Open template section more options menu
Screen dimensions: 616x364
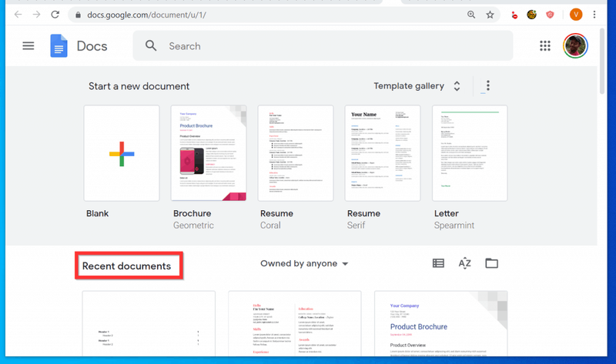[x=488, y=85]
